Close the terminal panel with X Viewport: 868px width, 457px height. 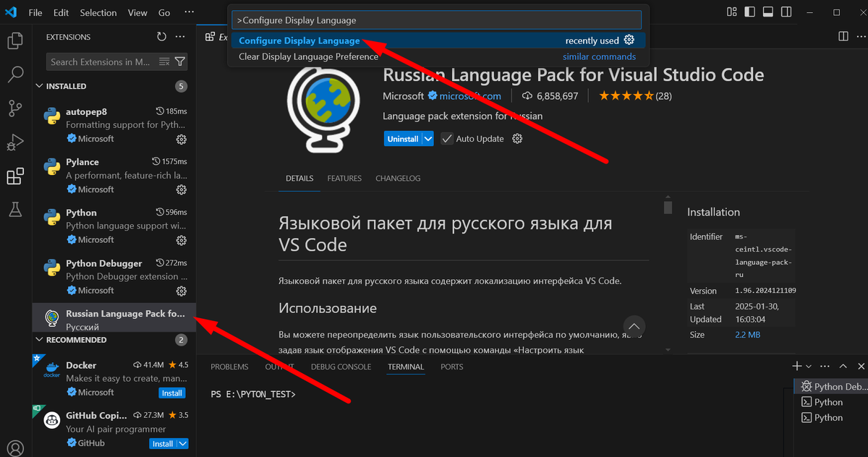pos(861,367)
